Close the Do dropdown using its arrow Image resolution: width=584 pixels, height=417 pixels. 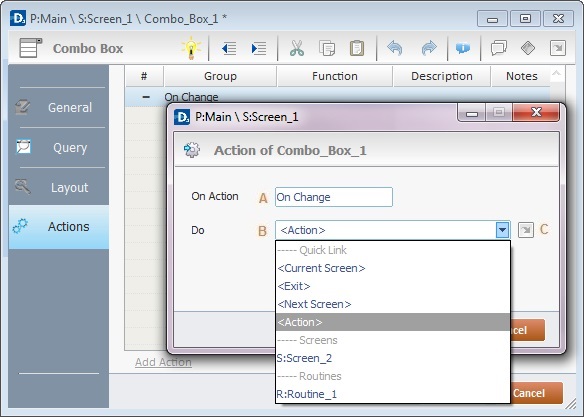tap(502, 230)
